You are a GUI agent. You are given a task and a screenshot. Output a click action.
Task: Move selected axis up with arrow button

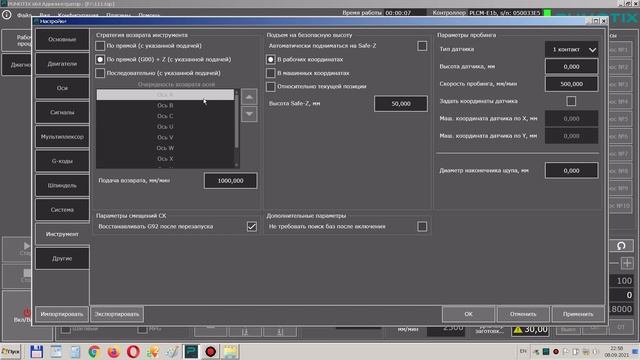pyautogui.click(x=249, y=97)
